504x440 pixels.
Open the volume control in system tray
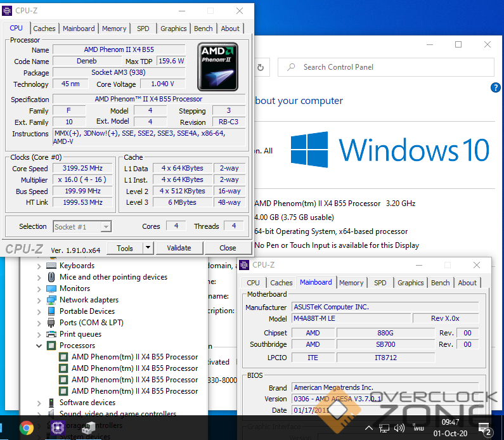click(x=399, y=428)
